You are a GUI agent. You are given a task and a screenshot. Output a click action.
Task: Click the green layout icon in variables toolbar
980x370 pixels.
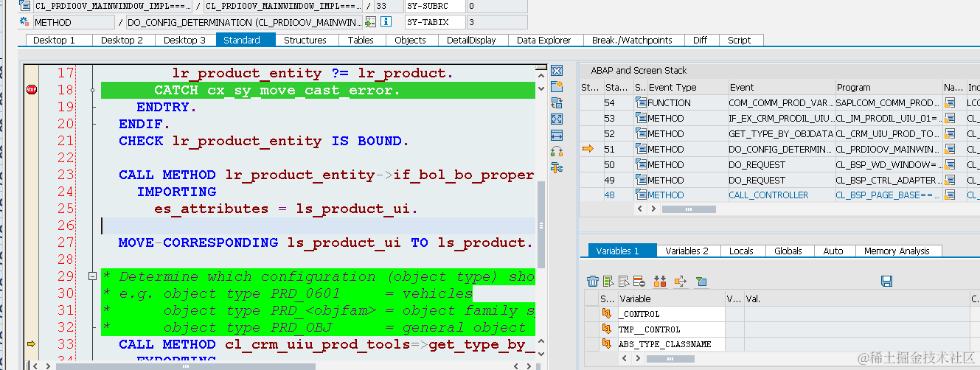(701, 282)
